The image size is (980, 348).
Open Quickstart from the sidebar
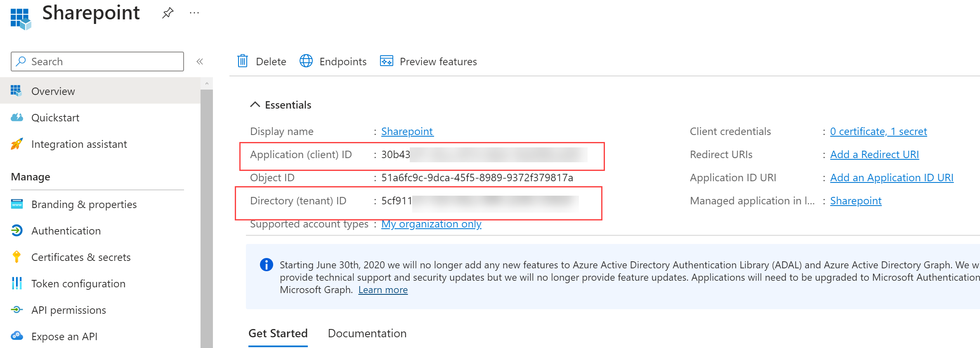click(x=55, y=118)
